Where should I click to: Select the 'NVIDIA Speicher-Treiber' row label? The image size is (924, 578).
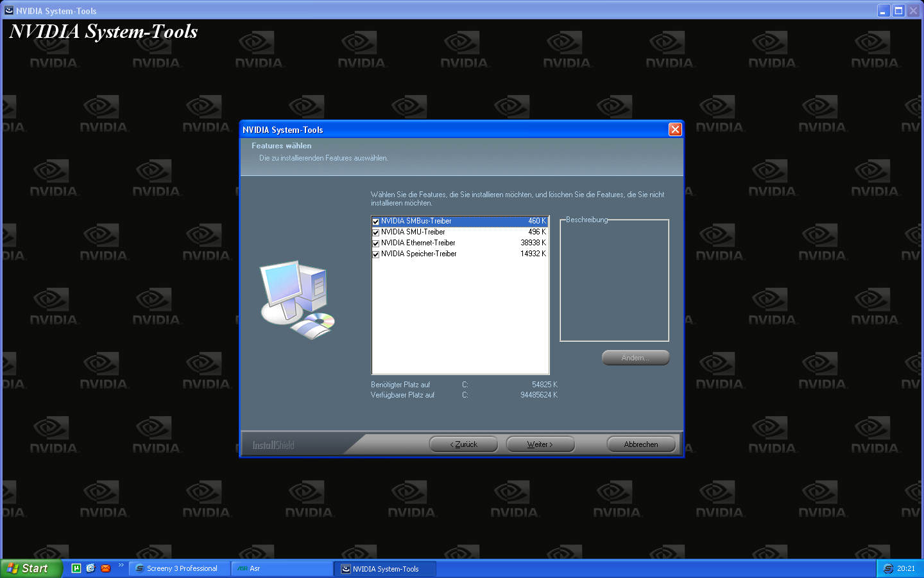[418, 254]
